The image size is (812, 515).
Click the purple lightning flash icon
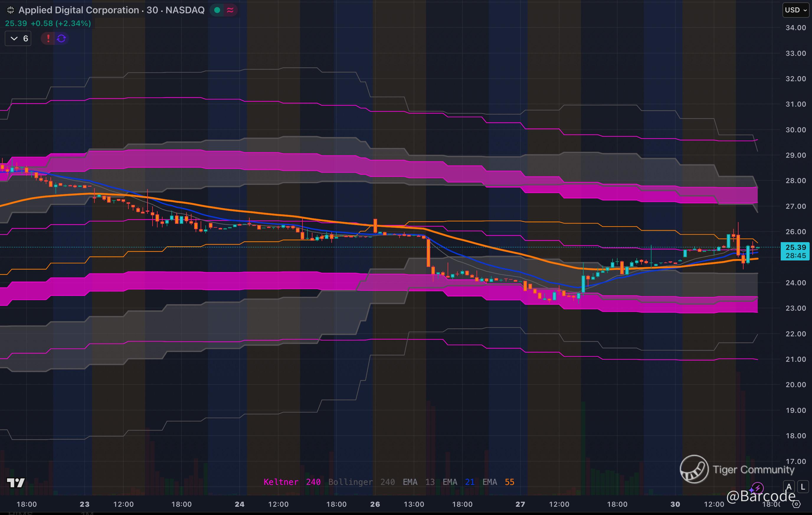pyautogui.click(x=757, y=488)
